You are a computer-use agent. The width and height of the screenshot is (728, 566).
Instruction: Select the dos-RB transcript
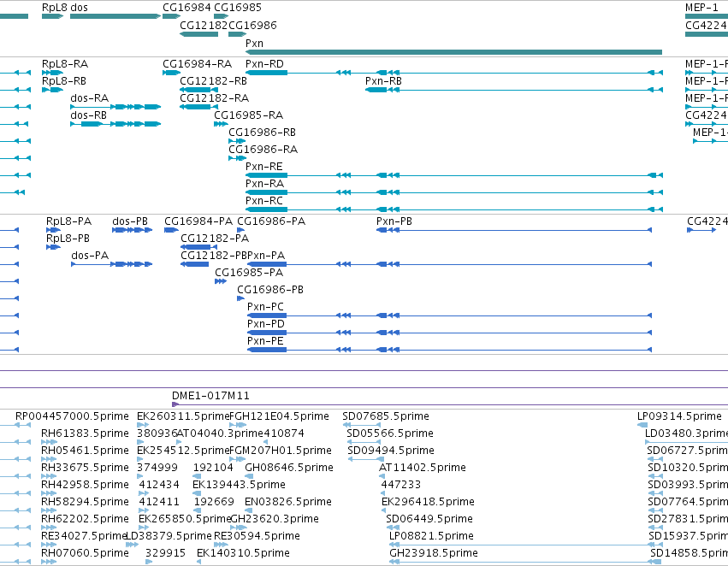point(115,124)
